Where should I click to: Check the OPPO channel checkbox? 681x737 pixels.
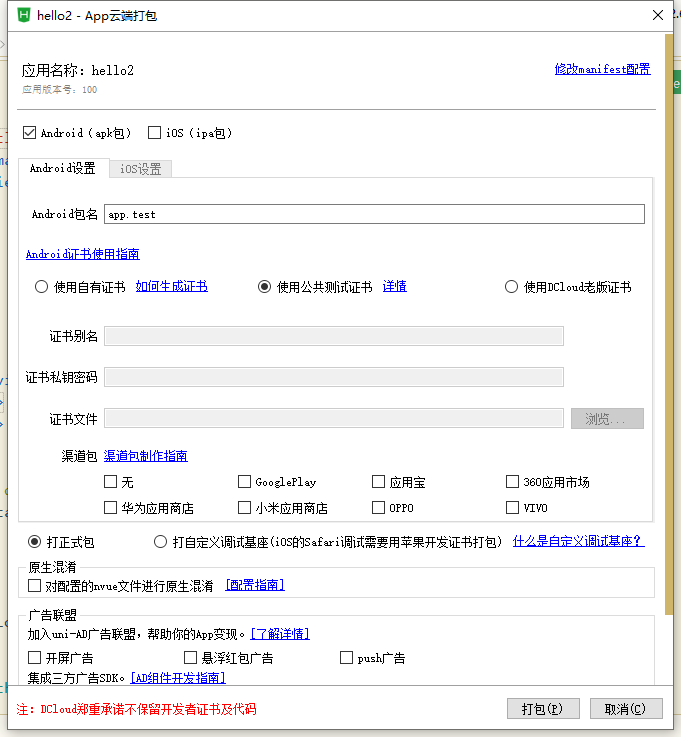coord(378,508)
